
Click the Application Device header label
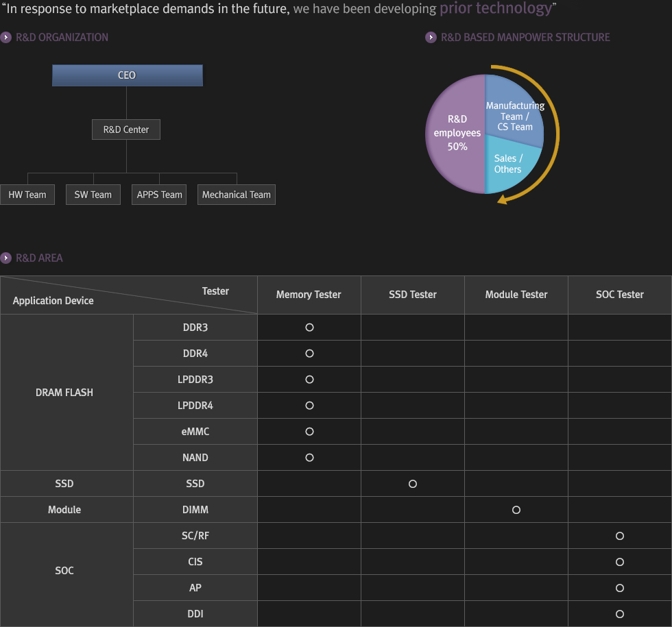click(x=53, y=301)
